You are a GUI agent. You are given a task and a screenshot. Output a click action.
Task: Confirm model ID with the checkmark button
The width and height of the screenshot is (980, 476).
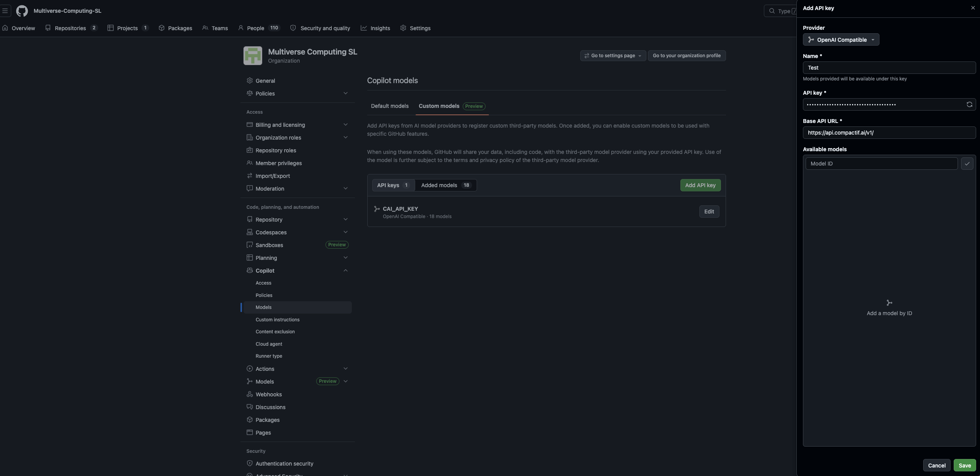967,164
